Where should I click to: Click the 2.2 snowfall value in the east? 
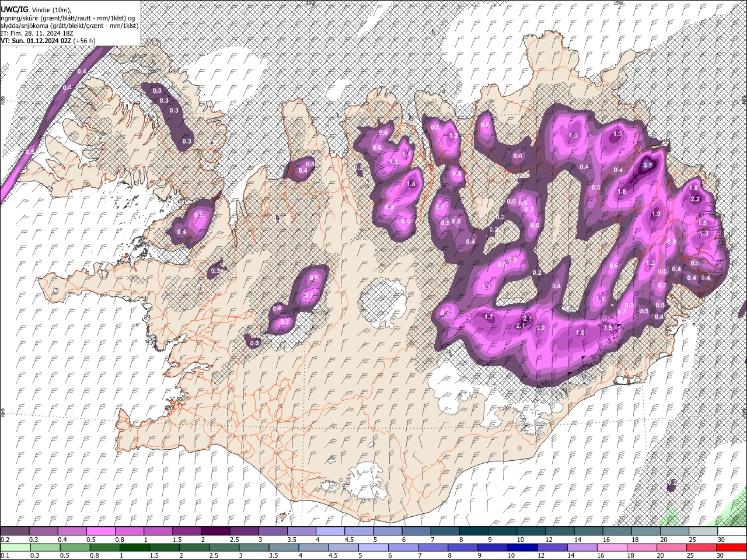695,199
